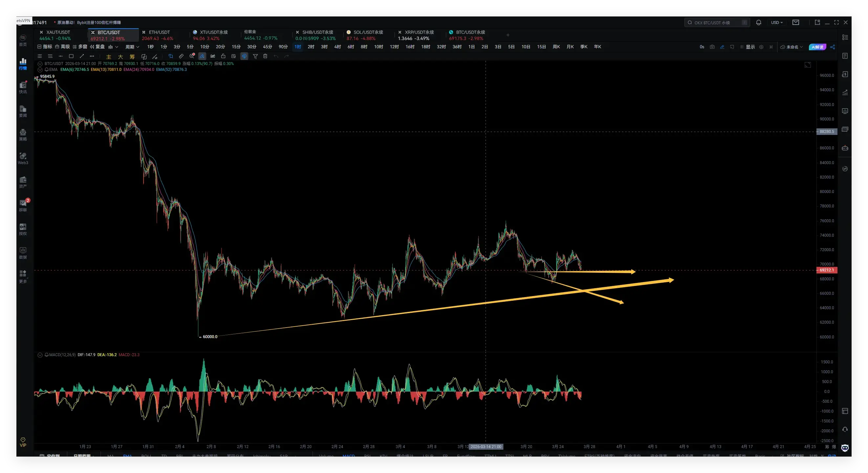The image size is (868, 473).
Task: Click the ruler measure tool icon
Action: (181, 56)
